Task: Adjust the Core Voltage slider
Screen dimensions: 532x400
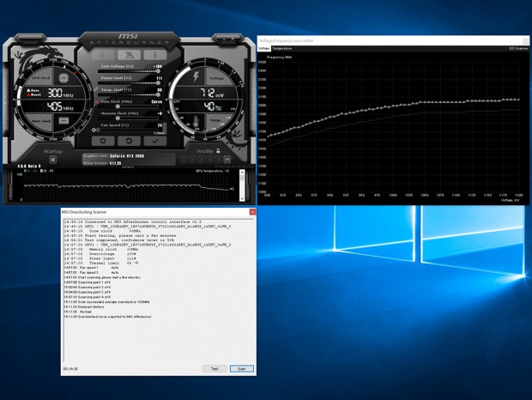Action: click(129, 71)
